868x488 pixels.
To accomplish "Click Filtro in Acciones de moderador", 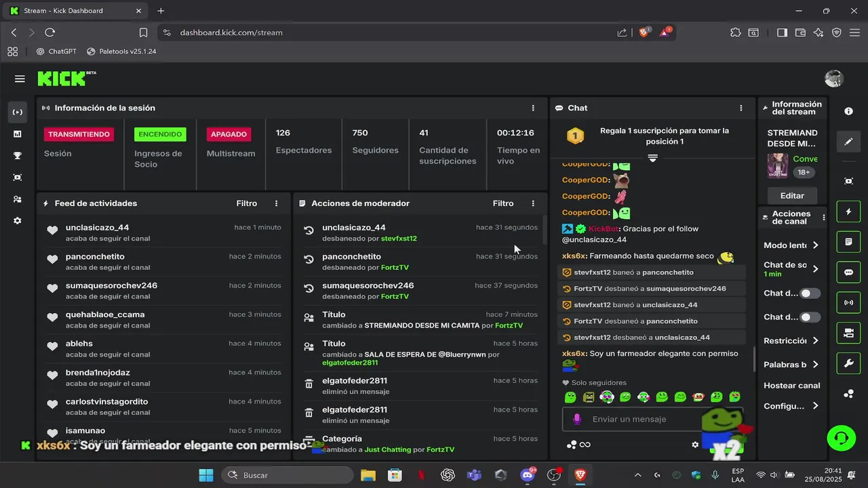I will [503, 203].
